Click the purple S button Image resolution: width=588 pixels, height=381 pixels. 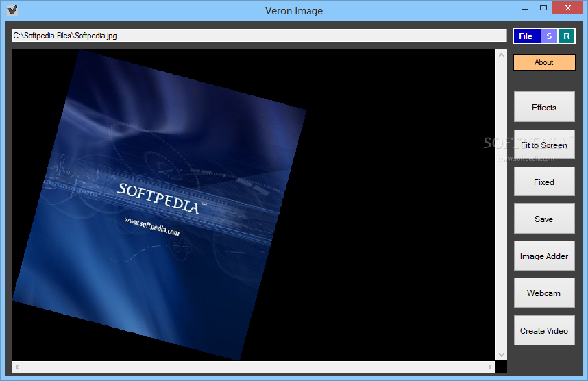coord(549,36)
